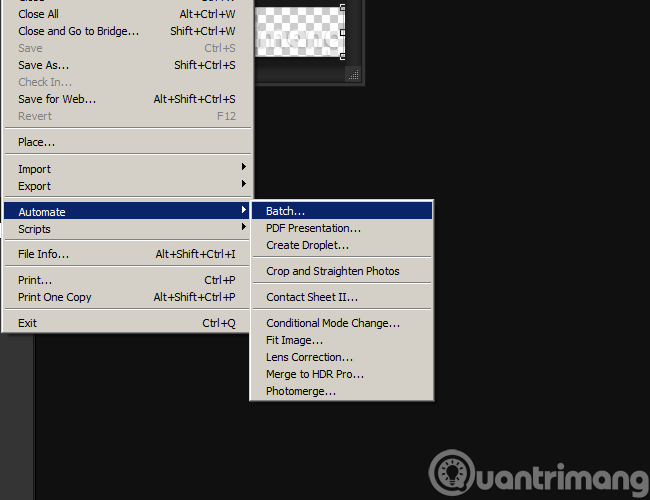Select Print One Copy
This screenshot has height=500, width=650.
[x=127, y=297]
